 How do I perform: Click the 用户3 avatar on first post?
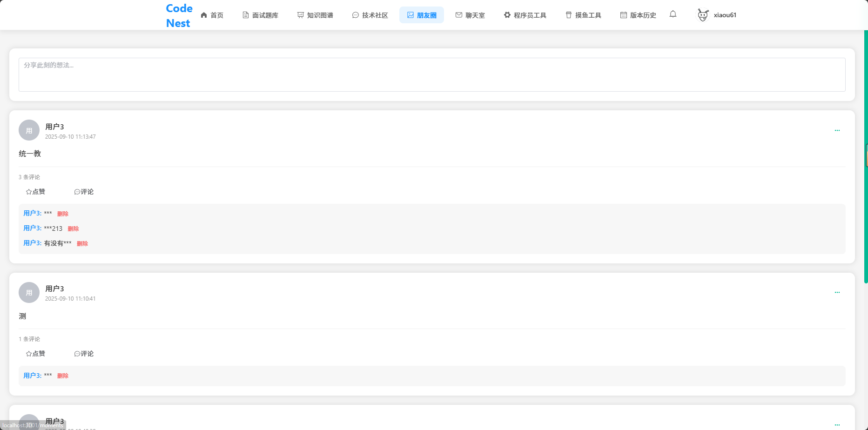tap(29, 130)
